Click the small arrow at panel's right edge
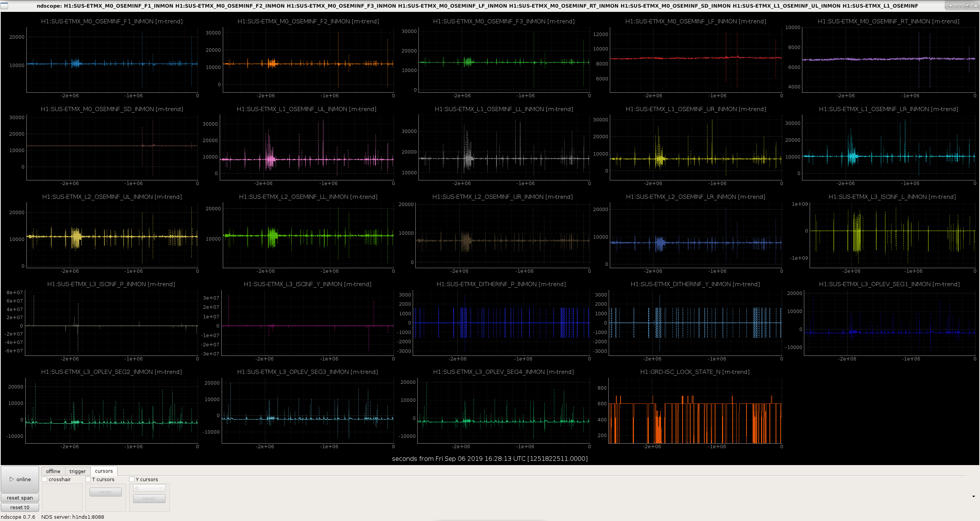 (973, 496)
